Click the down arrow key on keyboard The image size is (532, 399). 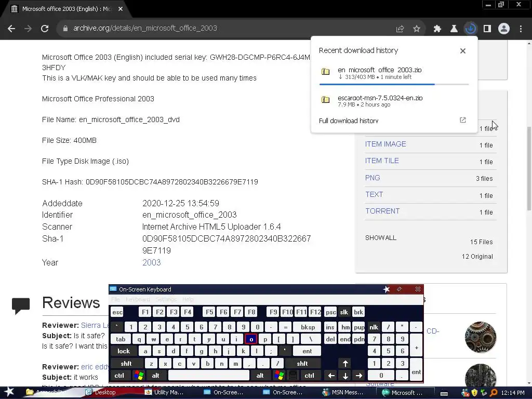(345, 376)
